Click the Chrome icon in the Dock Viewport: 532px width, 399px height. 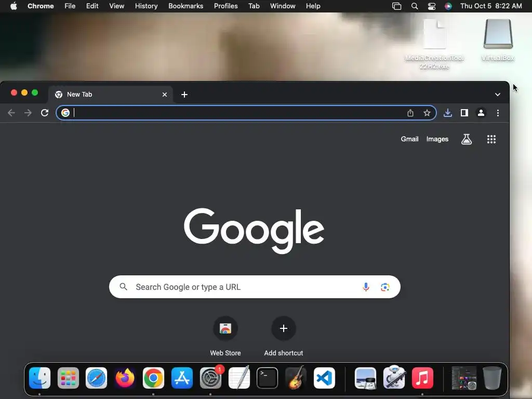[x=153, y=378]
